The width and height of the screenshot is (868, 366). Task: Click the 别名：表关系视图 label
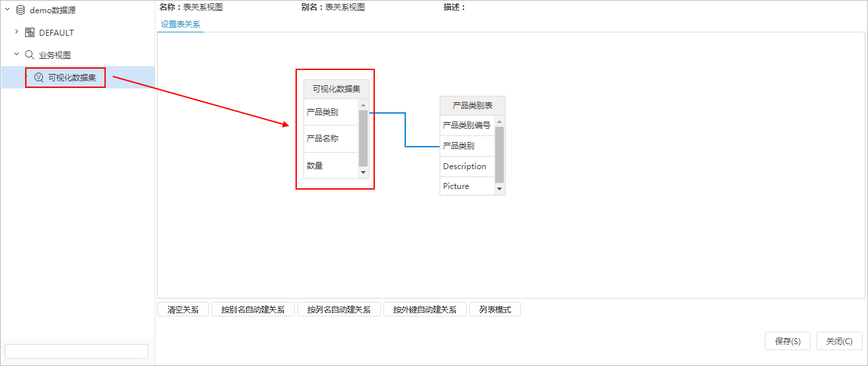[333, 7]
